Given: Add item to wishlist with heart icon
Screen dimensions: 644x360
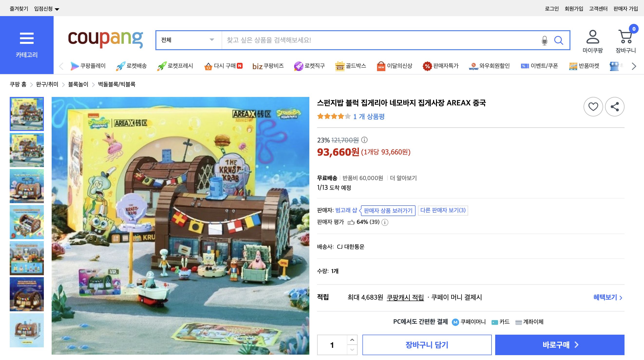Looking at the screenshot, I should (x=593, y=107).
